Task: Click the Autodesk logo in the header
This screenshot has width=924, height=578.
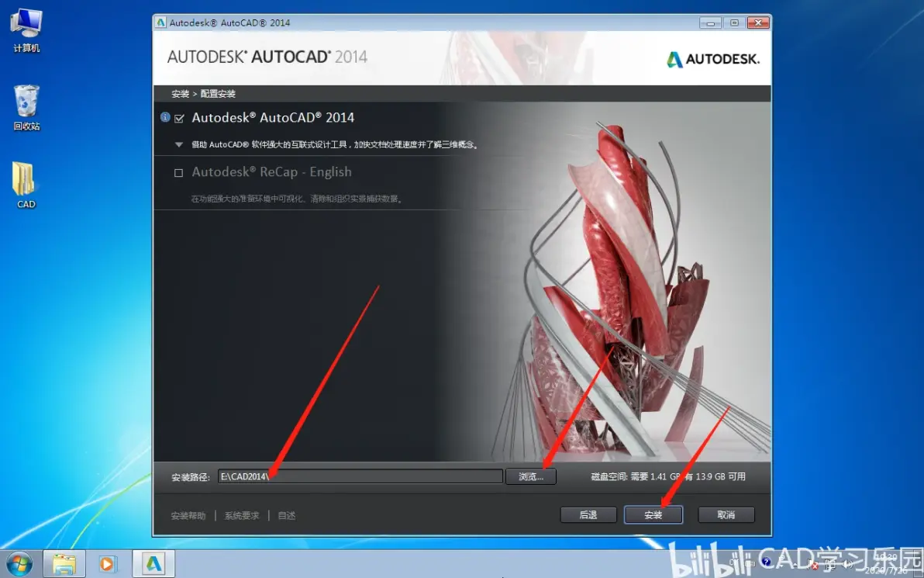Action: 713,59
